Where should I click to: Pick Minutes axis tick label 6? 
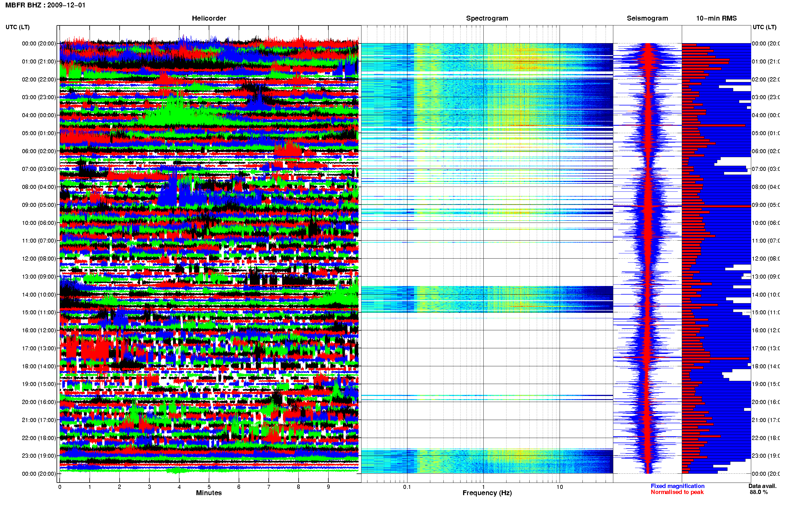[239, 487]
